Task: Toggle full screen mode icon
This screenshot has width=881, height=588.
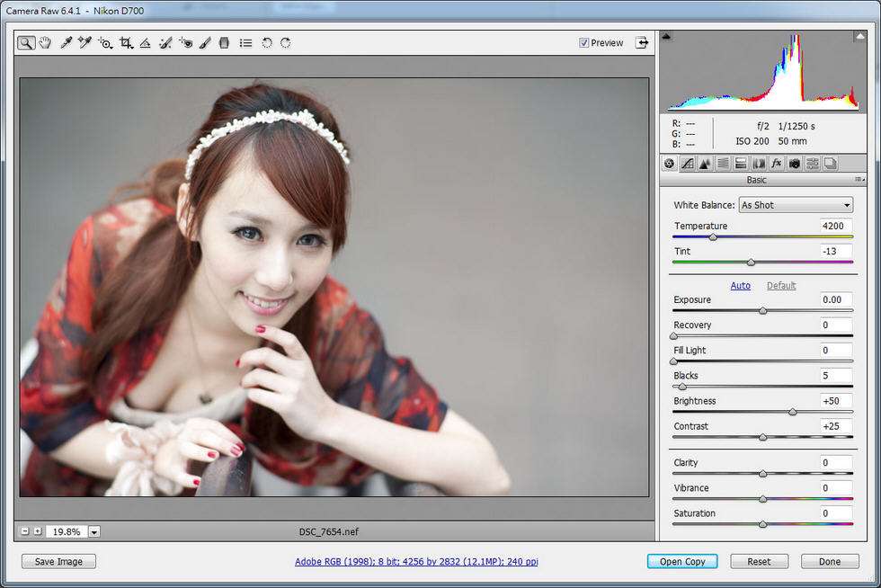Action: 642,43
